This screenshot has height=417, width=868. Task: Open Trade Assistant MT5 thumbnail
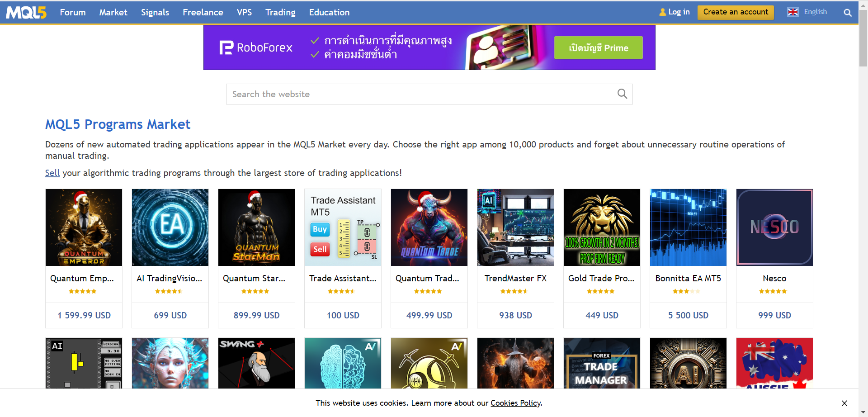point(343,227)
